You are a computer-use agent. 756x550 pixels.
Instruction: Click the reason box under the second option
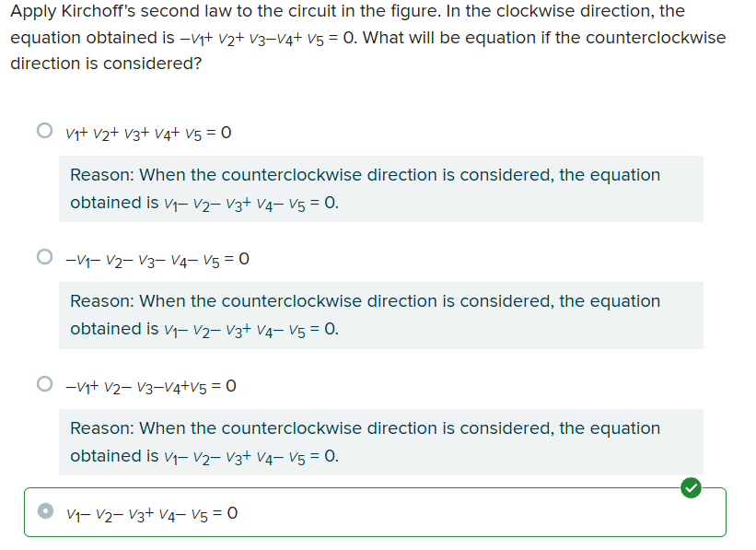pos(381,315)
